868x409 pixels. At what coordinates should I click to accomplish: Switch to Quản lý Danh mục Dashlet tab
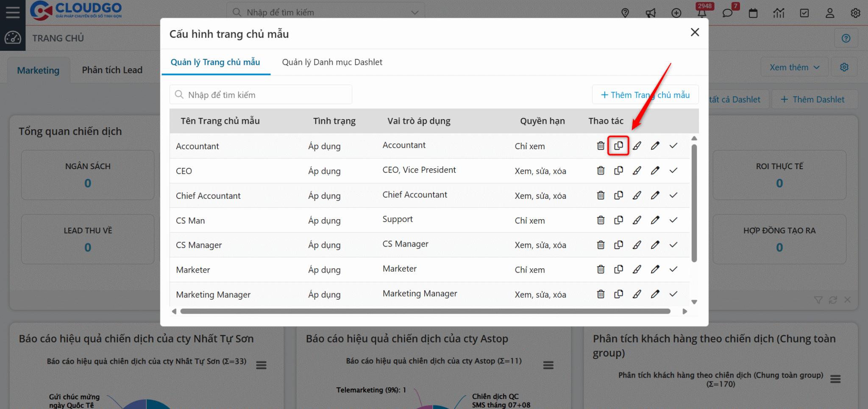[x=332, y=62]
